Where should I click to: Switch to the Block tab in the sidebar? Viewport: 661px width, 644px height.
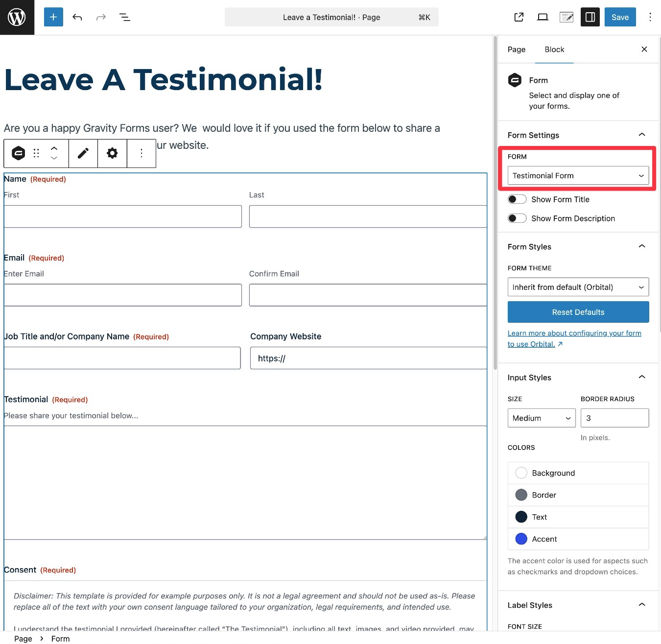(554, 49)
